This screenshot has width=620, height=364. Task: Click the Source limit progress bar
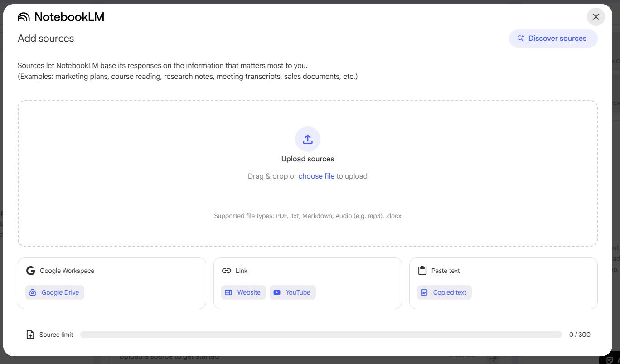point(321,335)
